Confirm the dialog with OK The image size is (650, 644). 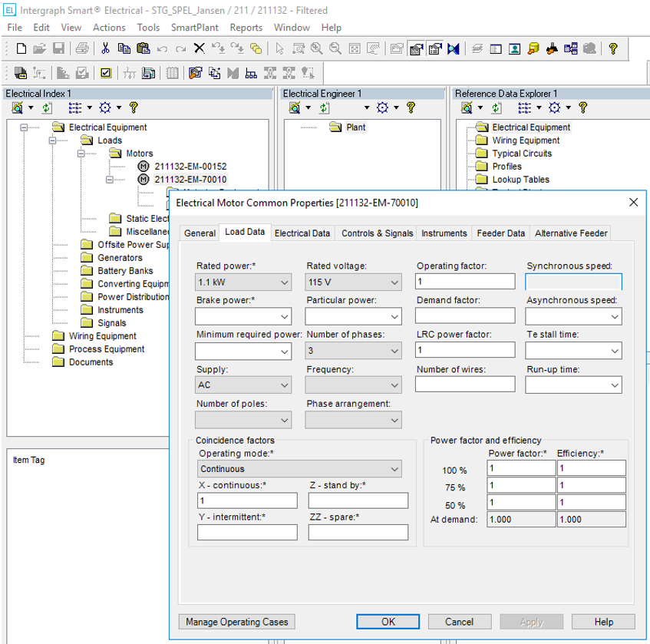pos(388,622)
